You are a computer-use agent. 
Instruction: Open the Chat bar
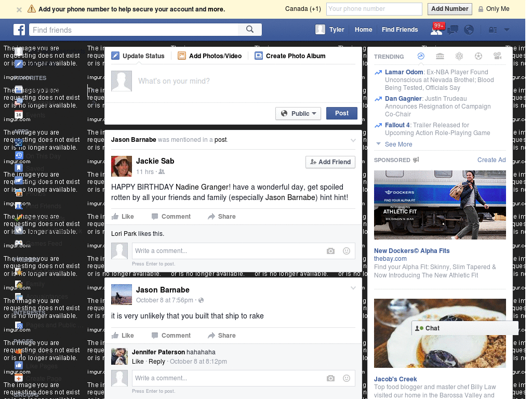(x=465, y=328)
